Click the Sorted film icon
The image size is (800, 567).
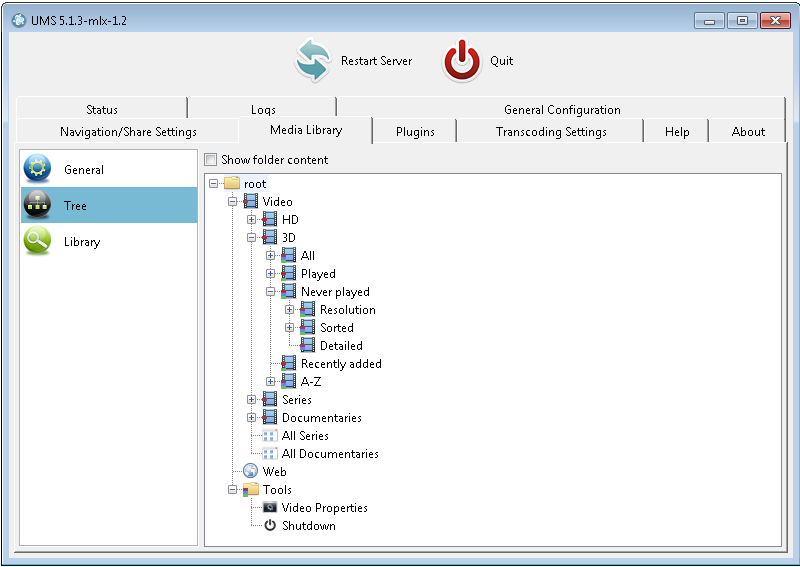click(x=307, y=327)
